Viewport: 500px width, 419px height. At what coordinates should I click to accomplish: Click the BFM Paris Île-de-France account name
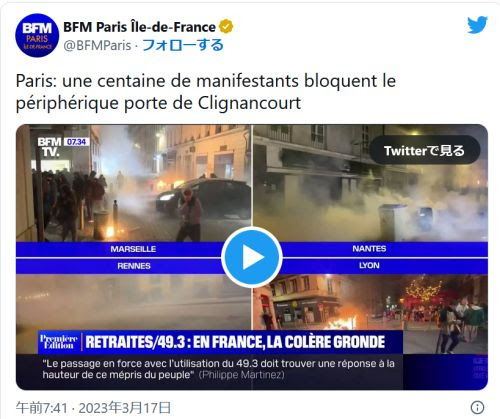(139, 27)
